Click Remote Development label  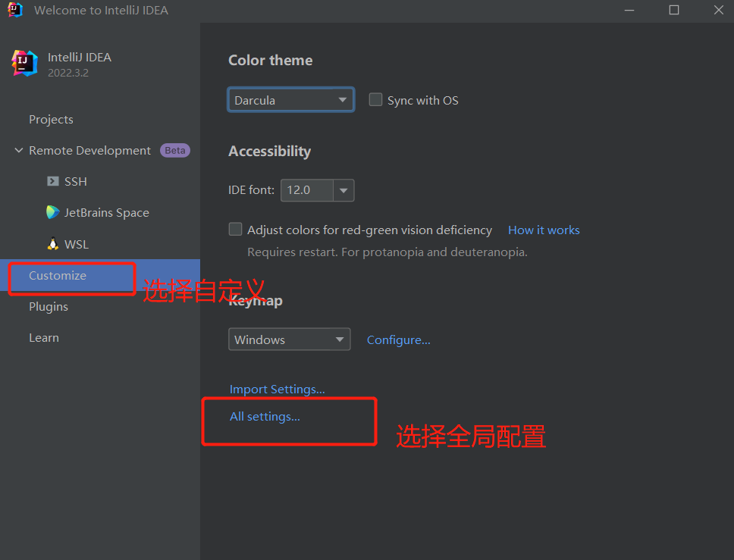pos(90,151)
